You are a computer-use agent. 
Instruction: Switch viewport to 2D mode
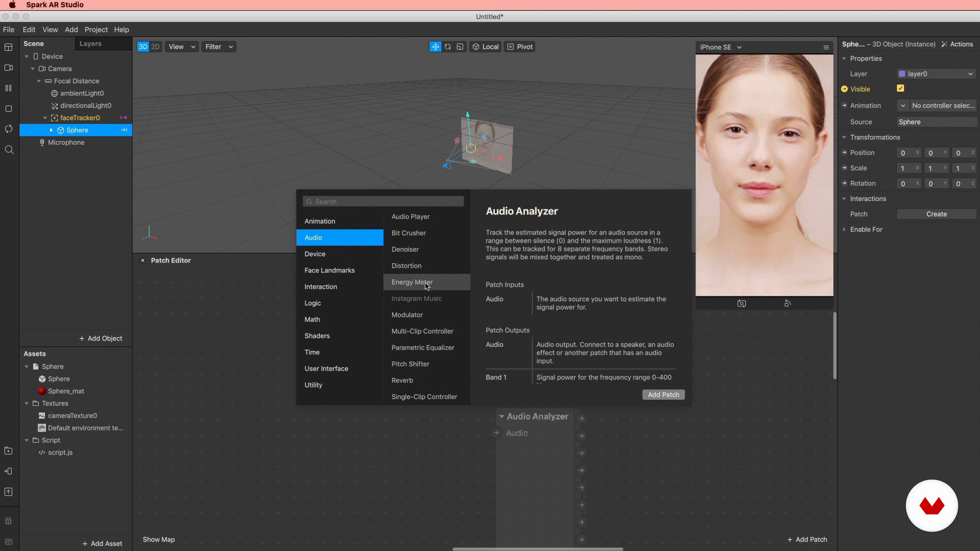(155, 47)
